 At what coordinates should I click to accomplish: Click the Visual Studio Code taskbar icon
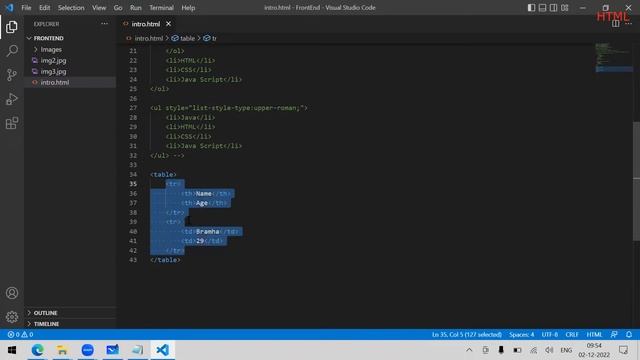162,350
